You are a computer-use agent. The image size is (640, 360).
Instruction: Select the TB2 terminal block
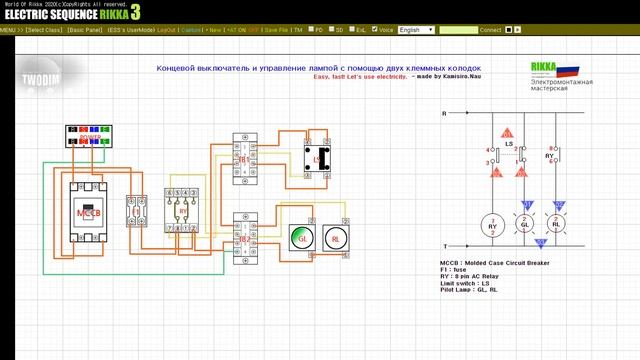pyautogui.click(x=245, y=238)
